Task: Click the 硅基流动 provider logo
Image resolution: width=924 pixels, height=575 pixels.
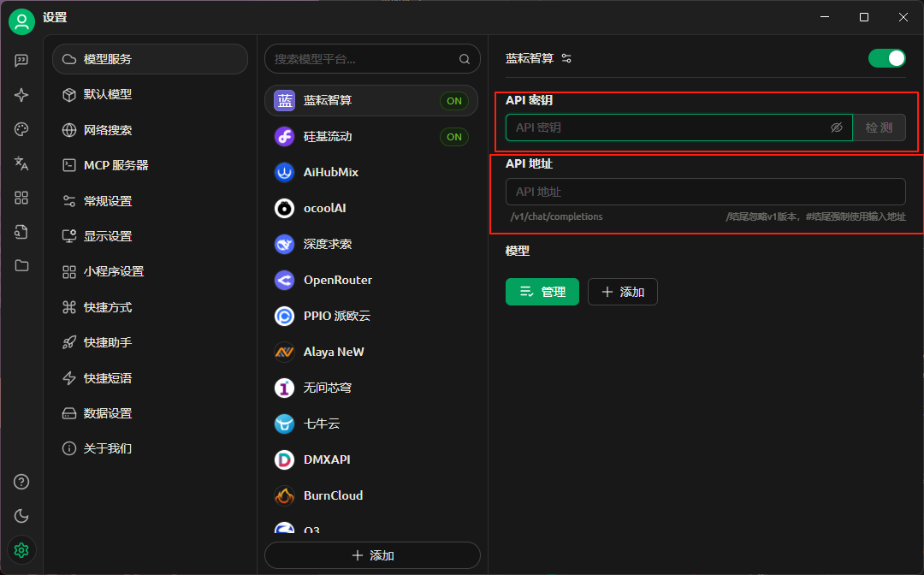Action: [285, 137]
